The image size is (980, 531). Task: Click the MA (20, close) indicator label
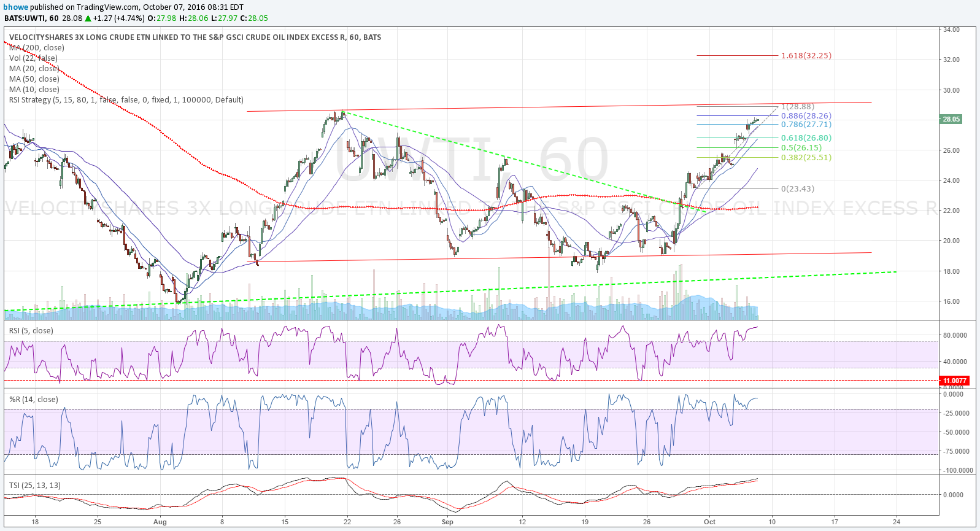point(34,69)
